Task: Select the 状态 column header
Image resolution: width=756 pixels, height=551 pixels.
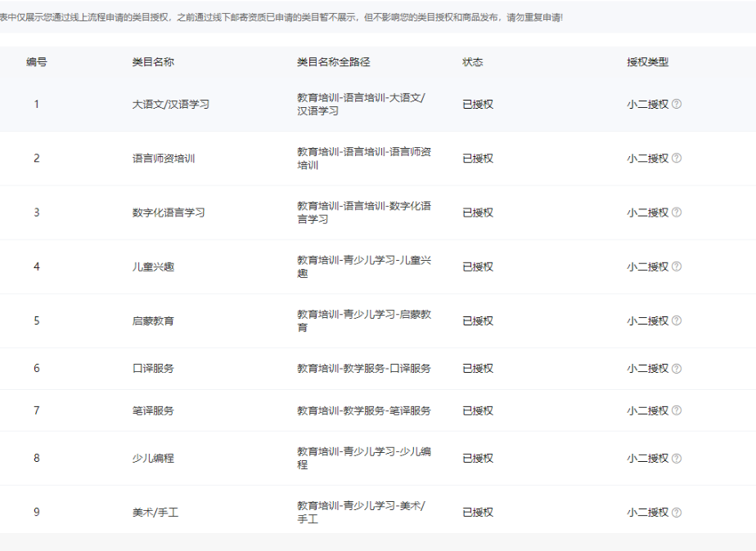Action: [473, 62]
